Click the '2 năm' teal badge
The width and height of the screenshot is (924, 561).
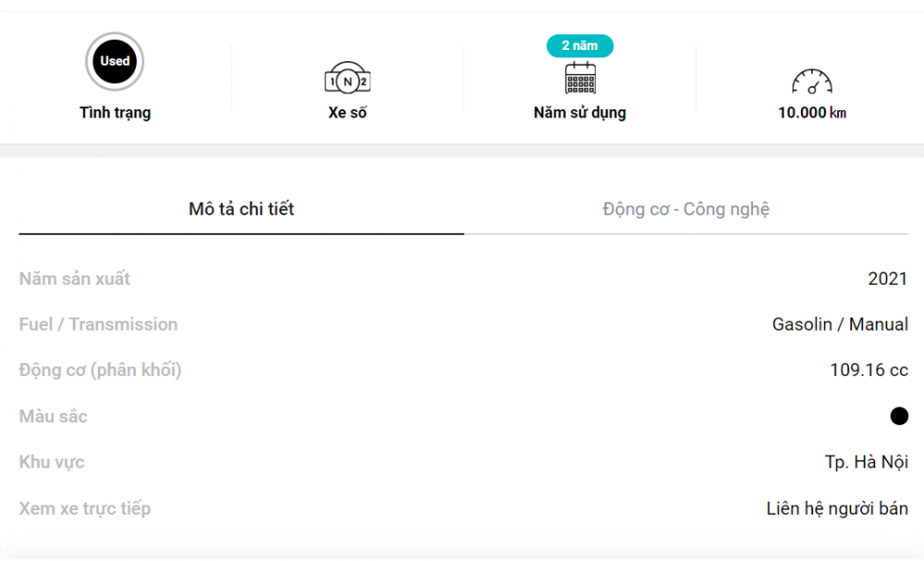580,46
